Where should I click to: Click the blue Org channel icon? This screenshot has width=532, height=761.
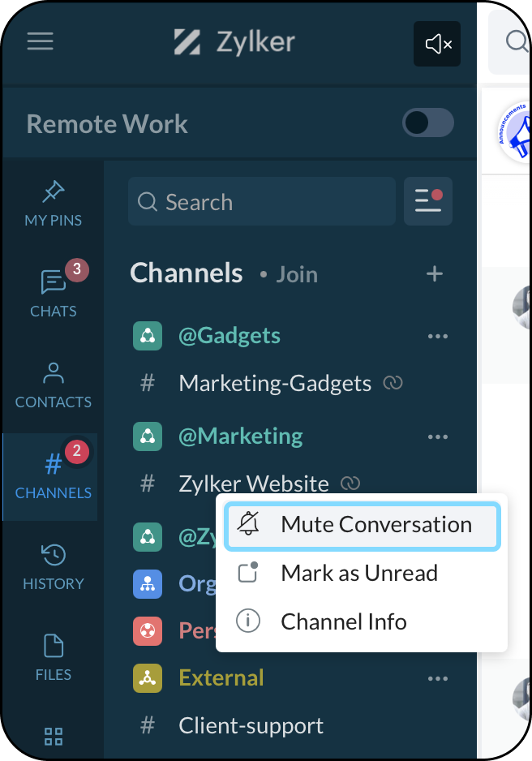[148, 584]
